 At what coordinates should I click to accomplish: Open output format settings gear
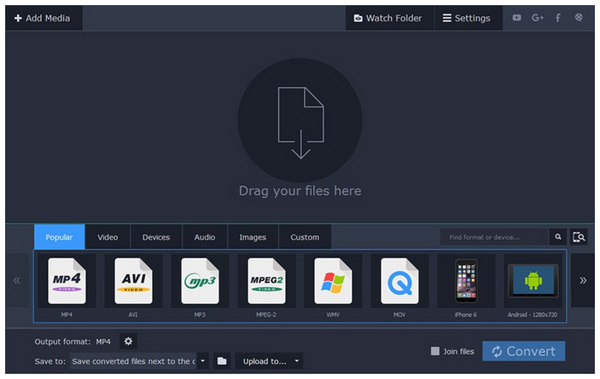click(128, 341)
